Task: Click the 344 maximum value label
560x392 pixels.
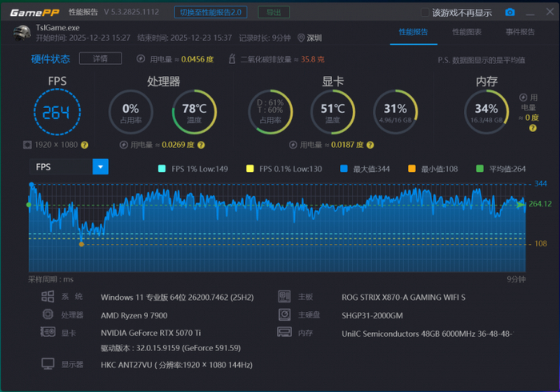Action: click(x=540, y=183)
